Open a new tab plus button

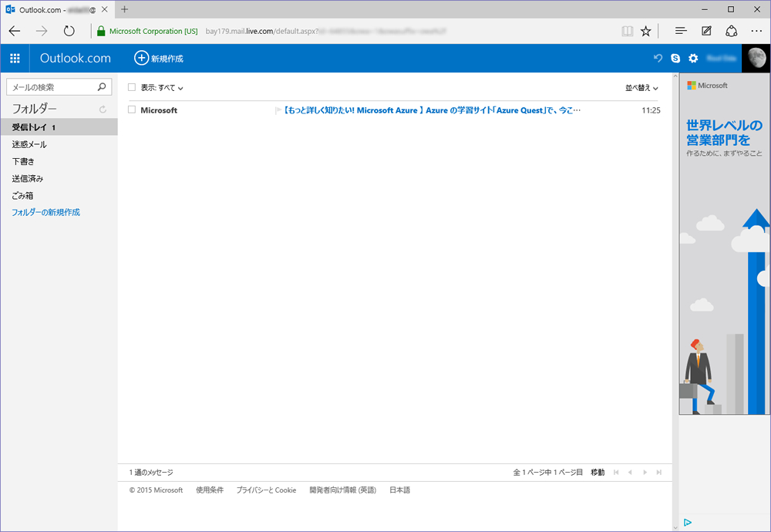click(x=124, y=9)
